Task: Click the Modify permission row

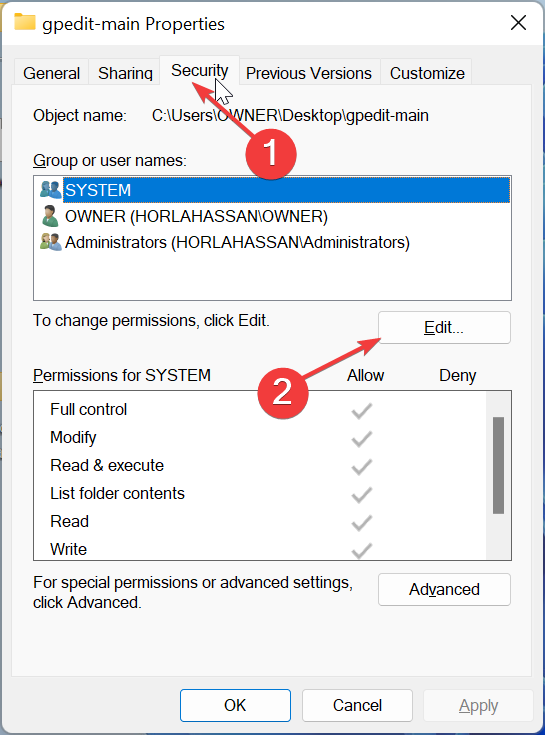Action: tap(260, 437)
